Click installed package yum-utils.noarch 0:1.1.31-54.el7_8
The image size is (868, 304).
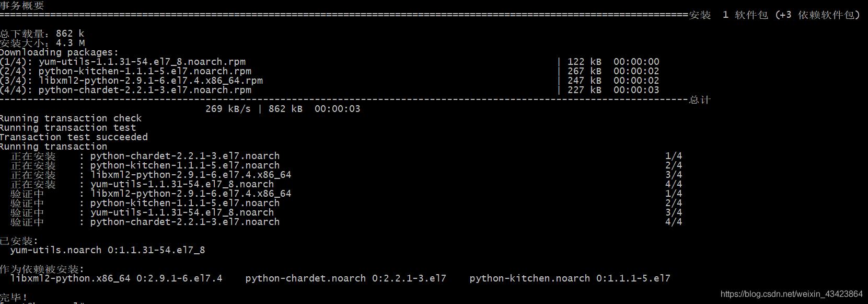[x=108, y=250]
